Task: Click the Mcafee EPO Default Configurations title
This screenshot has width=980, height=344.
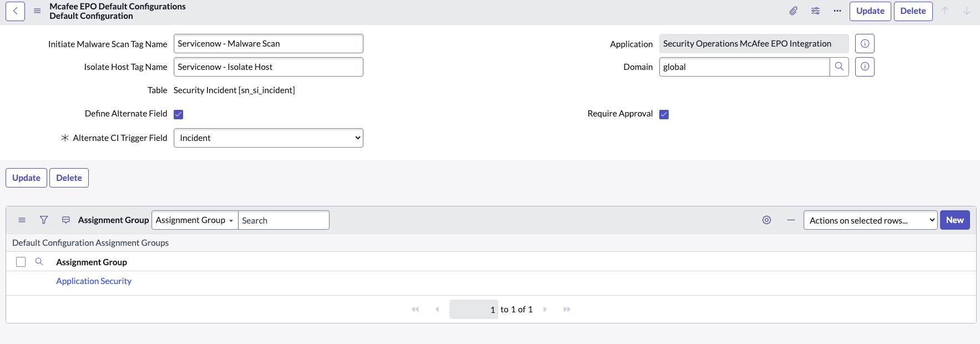Action: pos(118,7)
